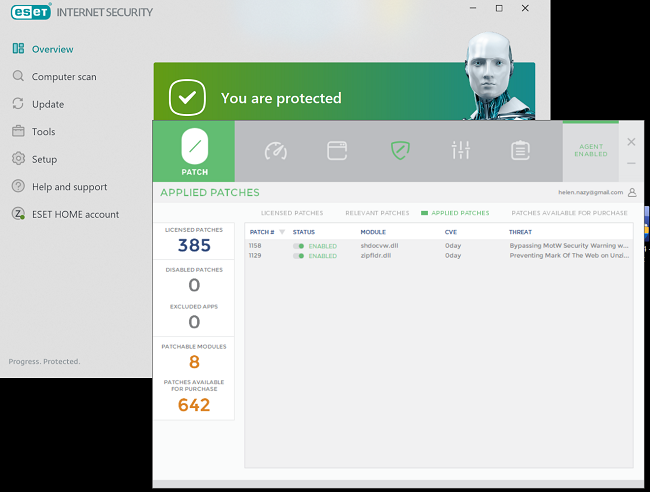
Task: Sort by PATCH # column
Action: (262, 232)
